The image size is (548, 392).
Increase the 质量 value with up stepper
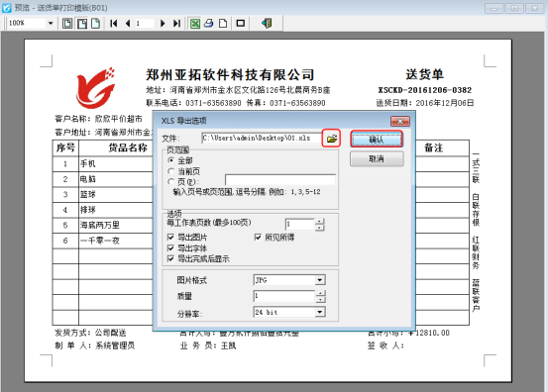pyautogui.click(x=320, y=293)
